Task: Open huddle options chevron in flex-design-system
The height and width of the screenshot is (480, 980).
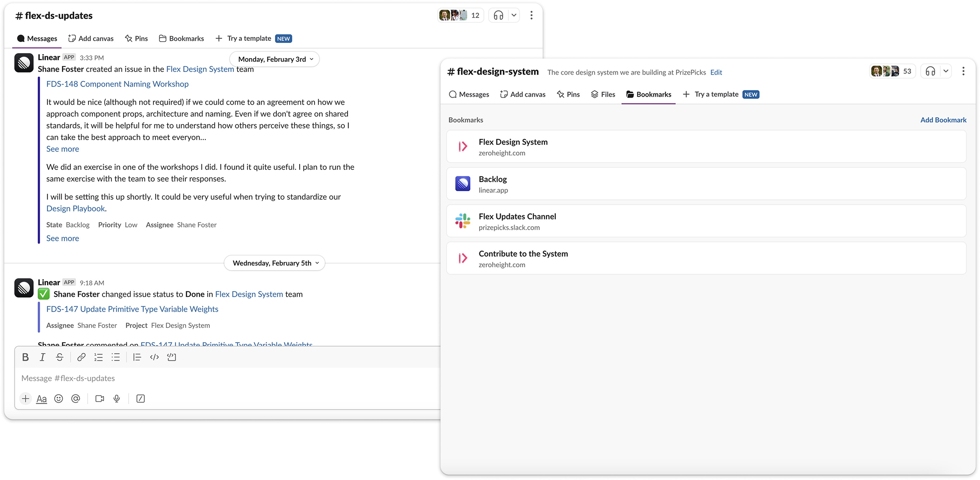Action: click(x=945, y=71)
